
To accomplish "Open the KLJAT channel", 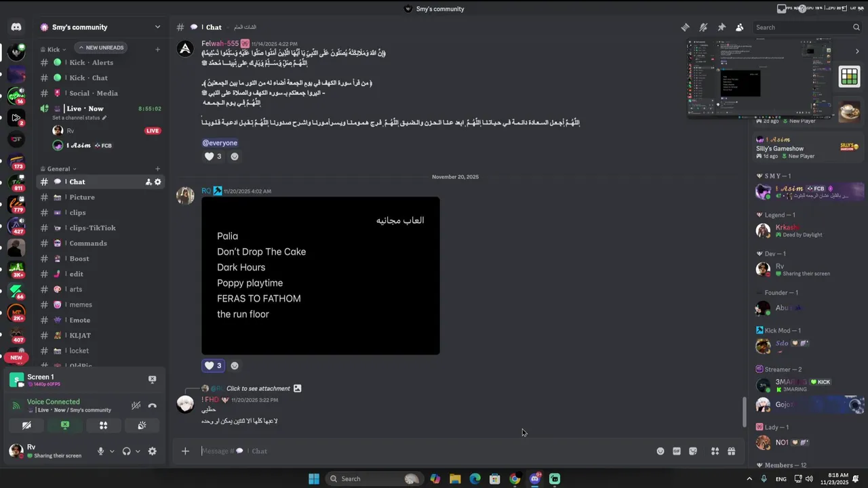I will tap(100, 335).
